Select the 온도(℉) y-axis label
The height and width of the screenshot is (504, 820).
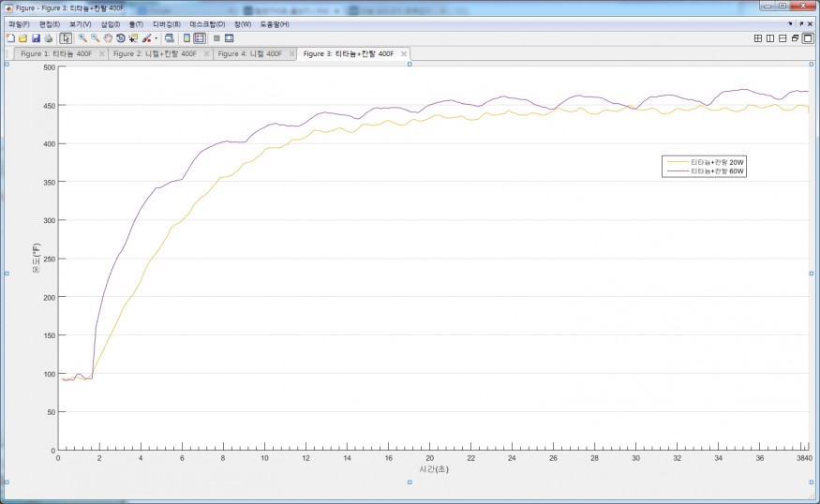(37, 259)
